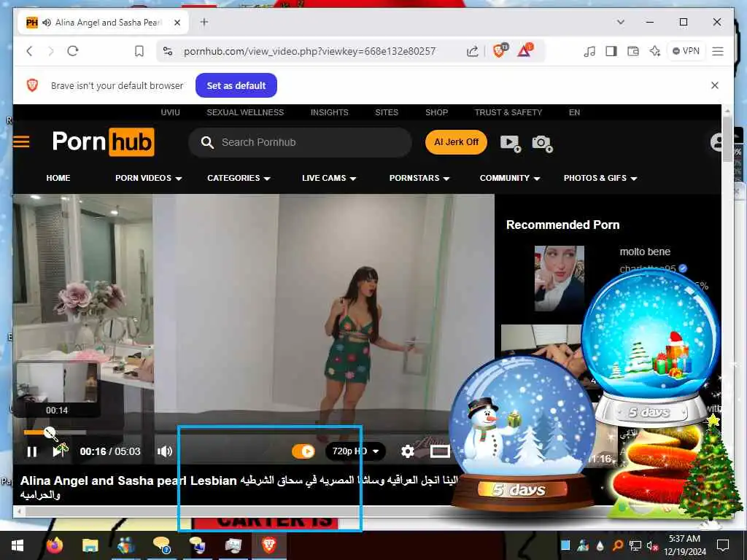Share this page via the share icon

pyautogui.click(x=472, y=51)
